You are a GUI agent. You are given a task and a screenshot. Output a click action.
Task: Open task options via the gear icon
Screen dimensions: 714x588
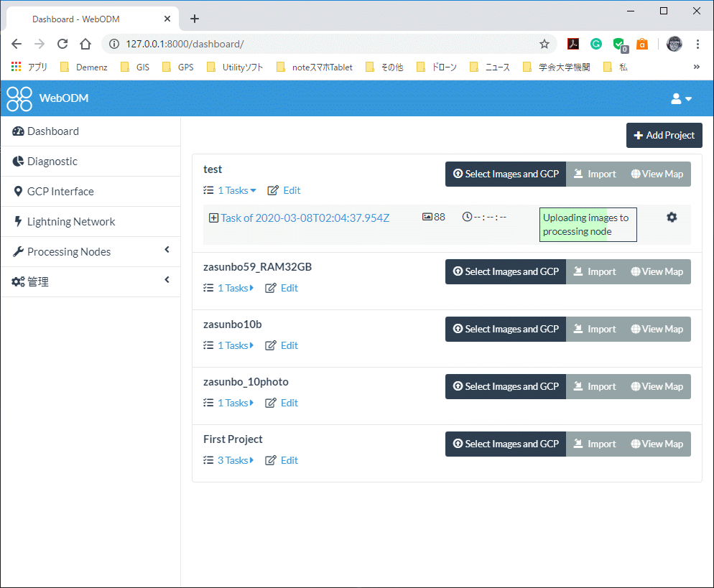[x=672, y=217]
